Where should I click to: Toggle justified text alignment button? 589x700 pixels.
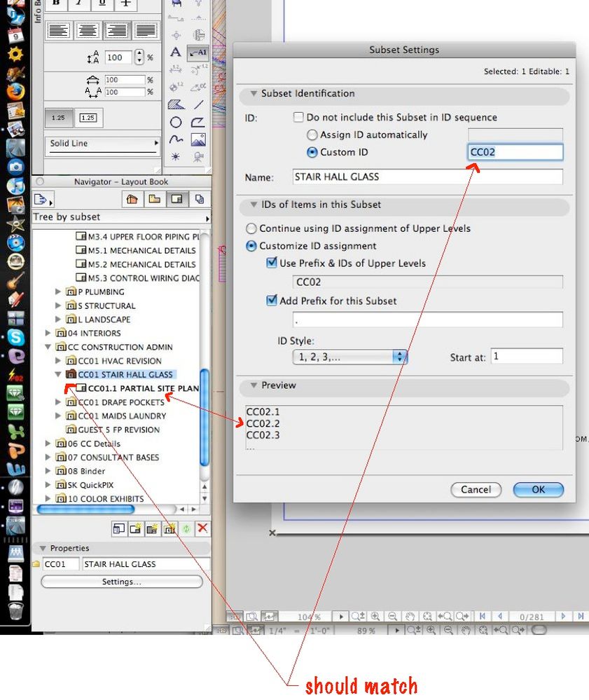click(146, 30)
